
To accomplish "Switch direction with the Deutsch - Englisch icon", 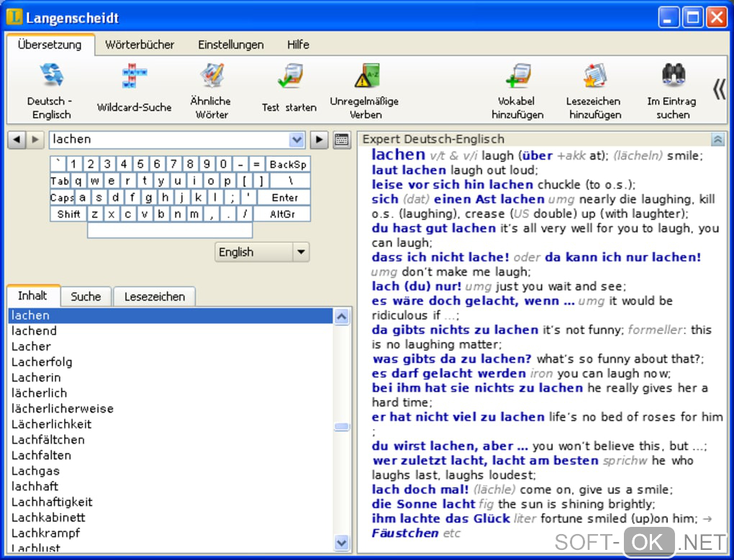I will pos(50,76).
